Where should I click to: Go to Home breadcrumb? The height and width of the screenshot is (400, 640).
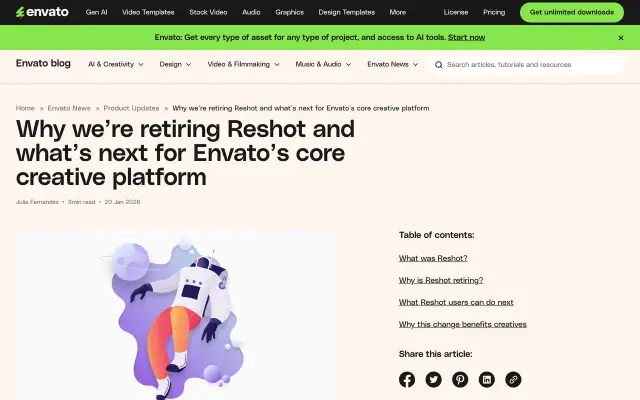tap(25, 108)
